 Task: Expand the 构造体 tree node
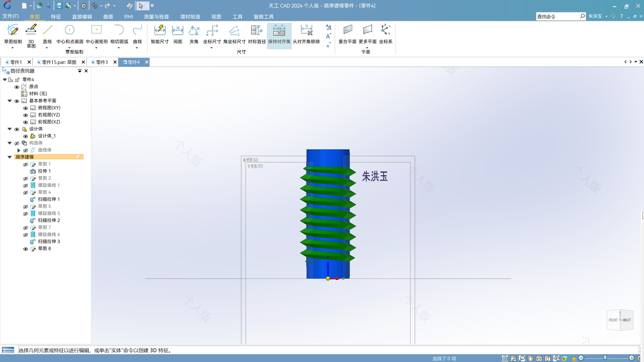pyautogui.click(x=10, y=143)
